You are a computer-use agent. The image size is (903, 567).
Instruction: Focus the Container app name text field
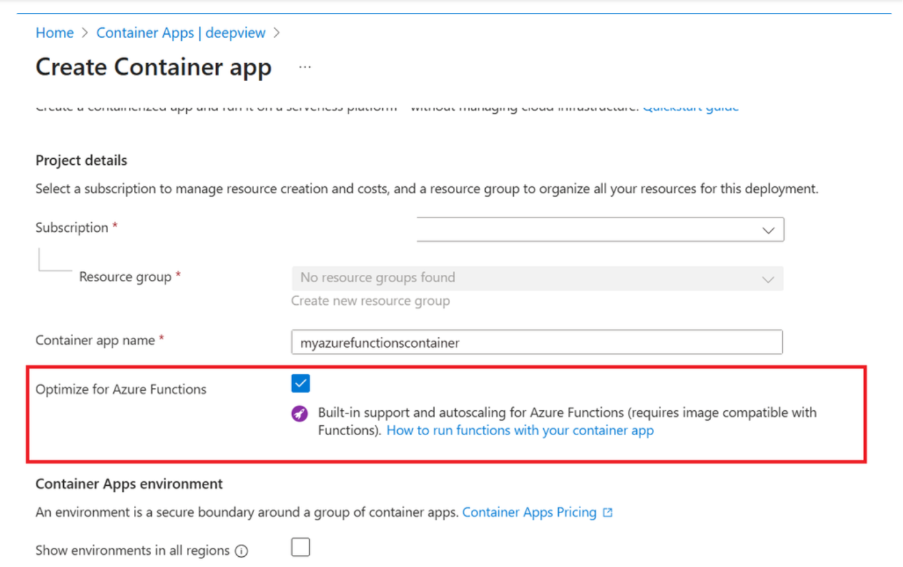point(537,342)
